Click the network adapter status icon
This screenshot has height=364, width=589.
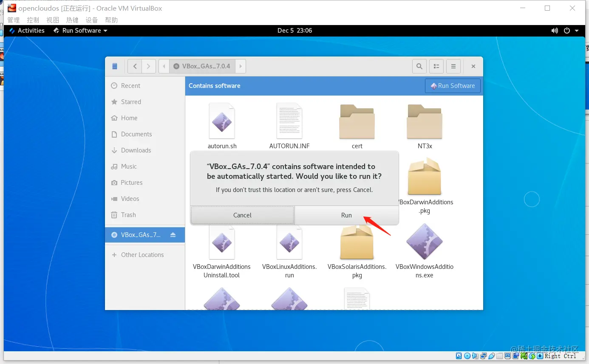point(484,356)
